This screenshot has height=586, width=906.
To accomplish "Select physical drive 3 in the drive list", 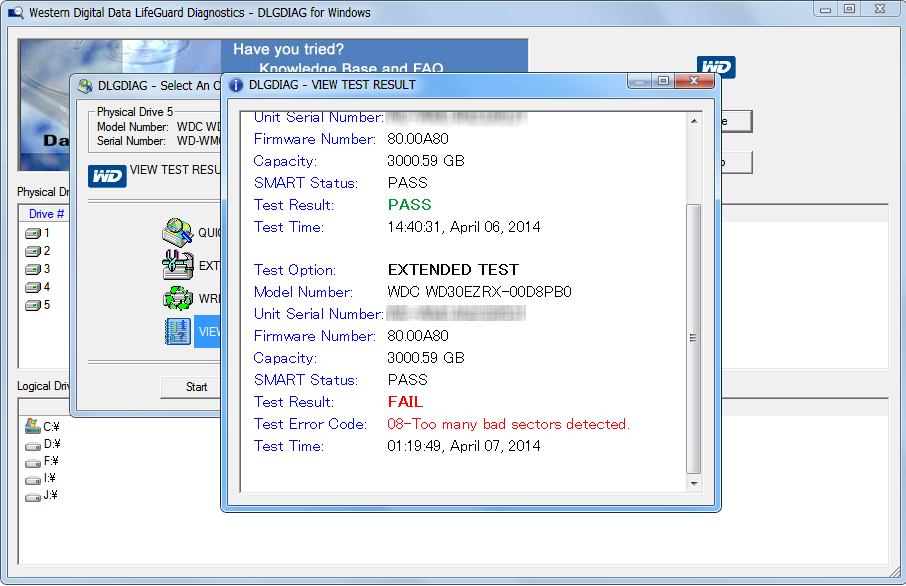I will click(40, 269).
